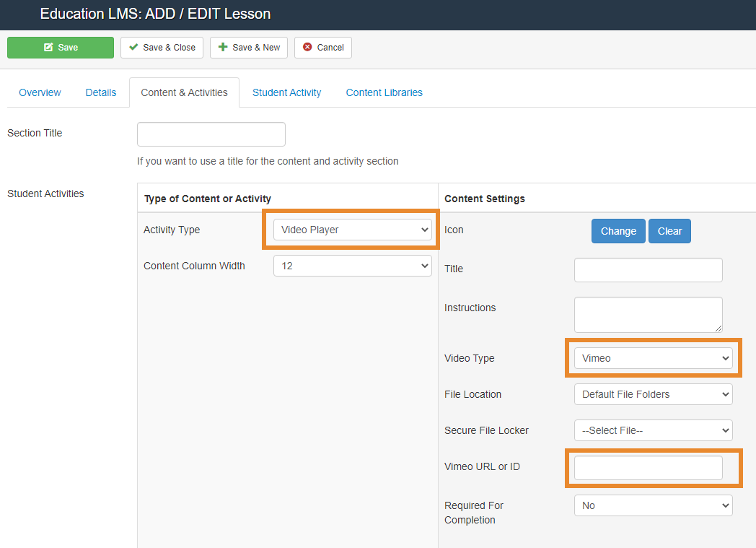
Task: Focus the Instructions text area
Action: (648, 315)
